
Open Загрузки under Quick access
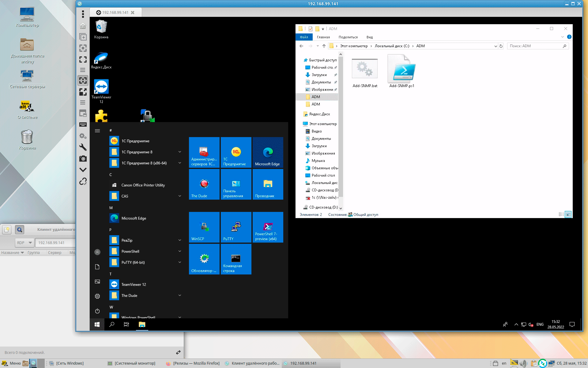tap(319, 75)
